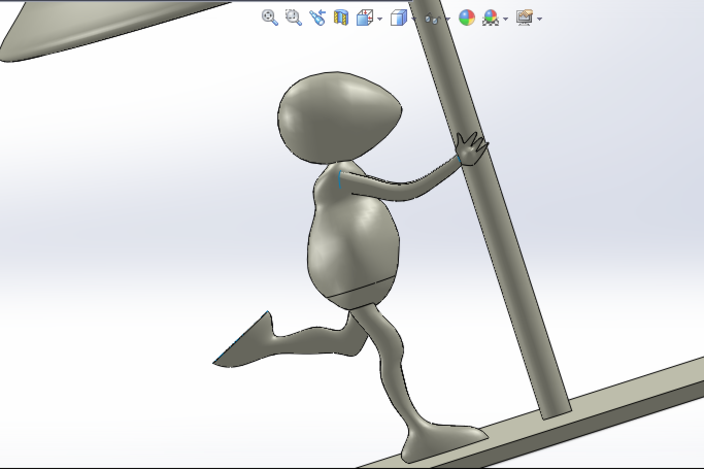Screen dimensions: 704x469
Task: Expand the Apply Scene dropdown arrow
Action: [x=506, y=19]
